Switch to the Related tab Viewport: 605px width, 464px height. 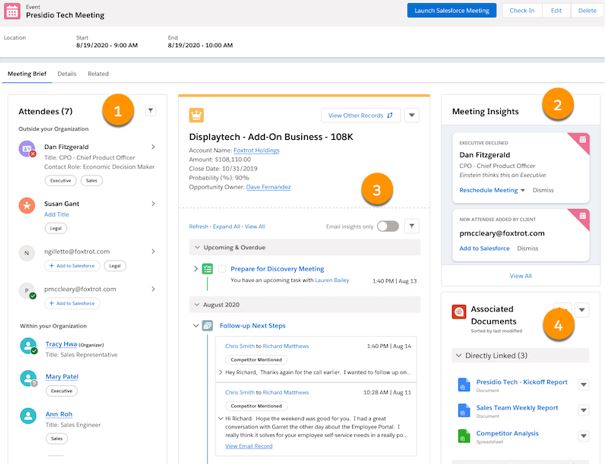point(98,74)
